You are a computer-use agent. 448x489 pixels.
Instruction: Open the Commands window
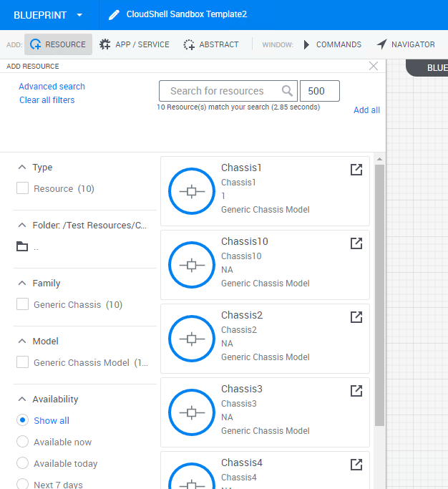coord(332,44)
